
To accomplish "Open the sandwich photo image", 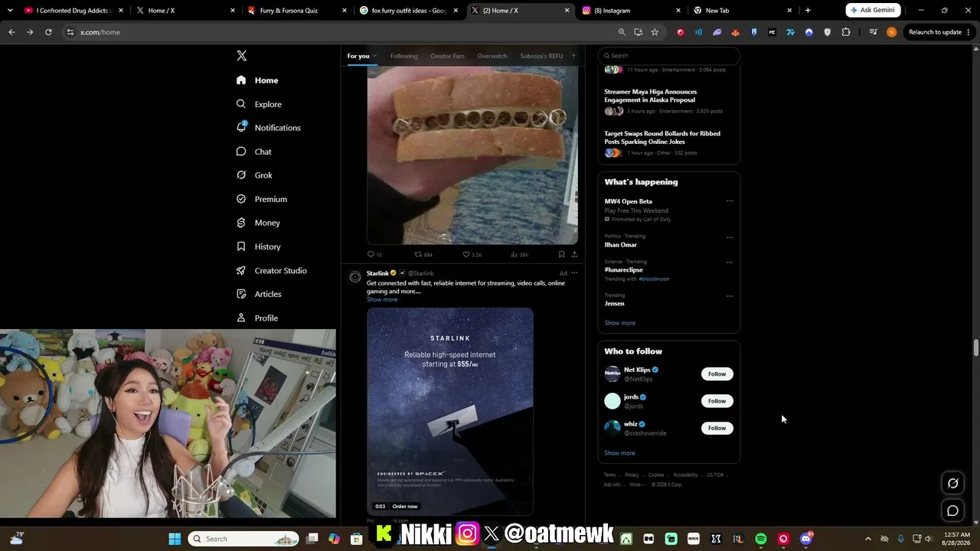I will 472,155.
